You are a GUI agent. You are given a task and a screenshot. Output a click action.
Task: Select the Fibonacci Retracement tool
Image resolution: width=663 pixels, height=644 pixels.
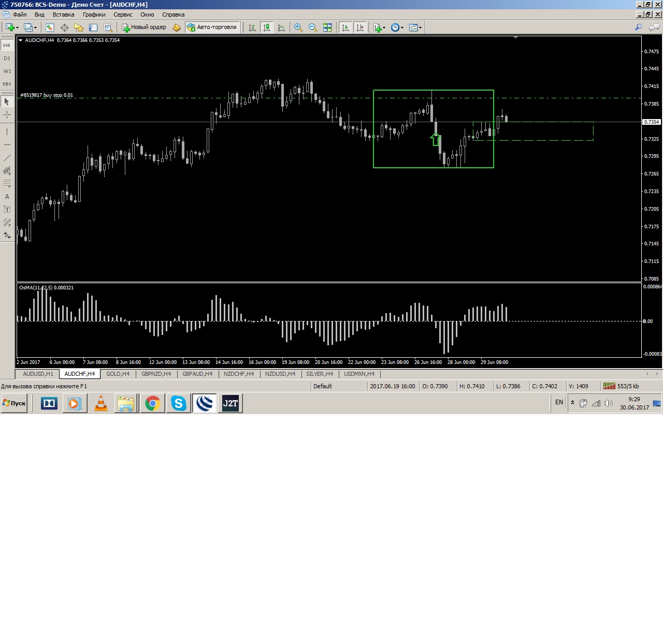tap(7, 184)
